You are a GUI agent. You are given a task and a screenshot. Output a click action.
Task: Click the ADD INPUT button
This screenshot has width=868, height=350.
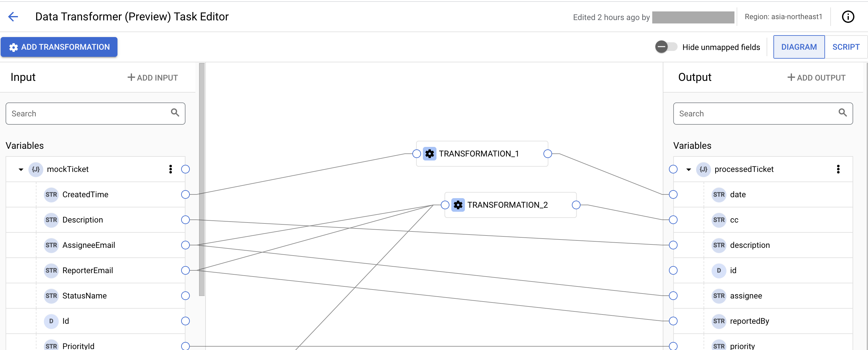[x=153, y=77]
